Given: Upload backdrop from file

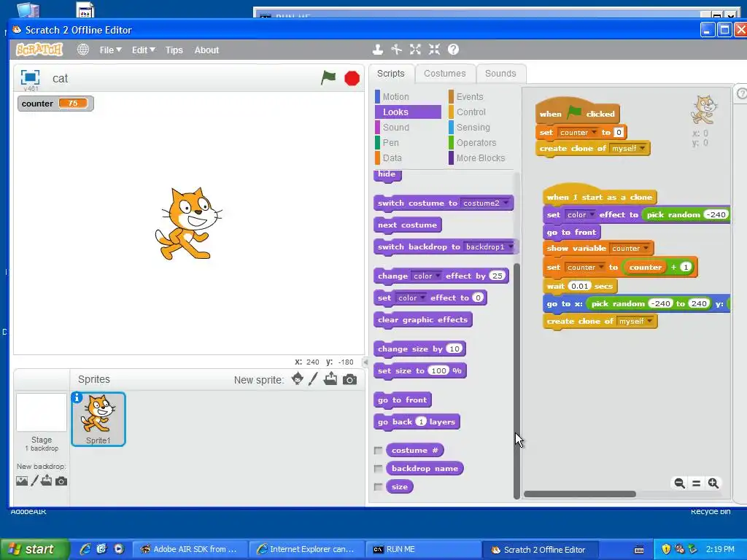Looking at the screenshot, I should 46,481.
